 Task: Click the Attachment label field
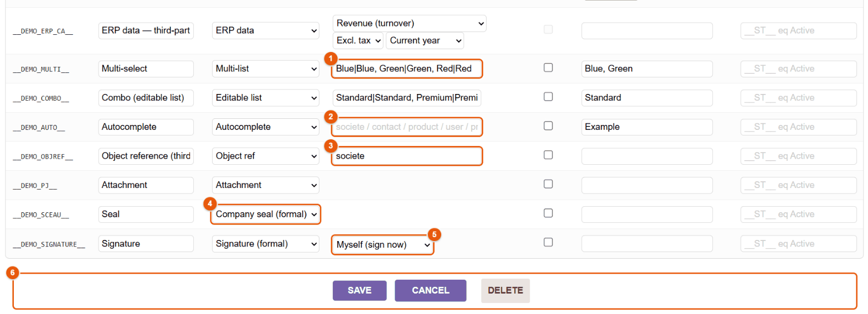[146, 185]
